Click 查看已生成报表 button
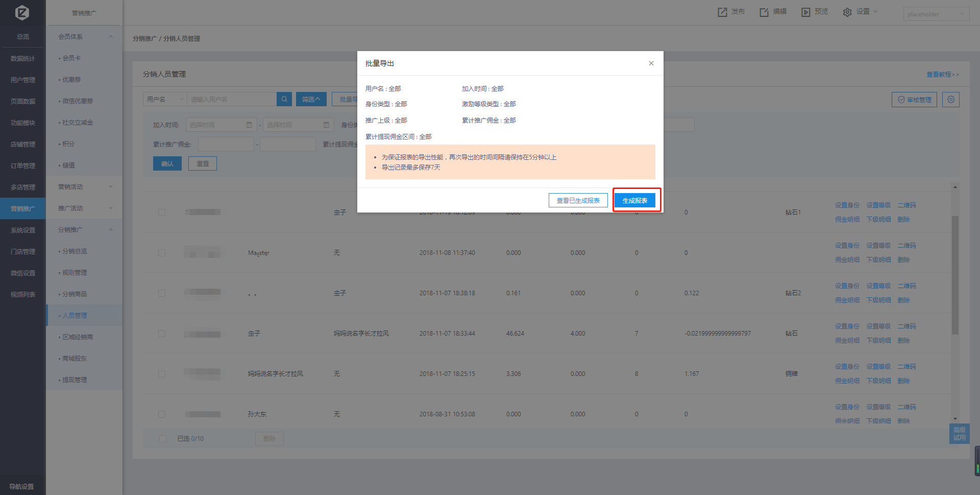This screenshot has height=495, width=980. pos(578,200)
